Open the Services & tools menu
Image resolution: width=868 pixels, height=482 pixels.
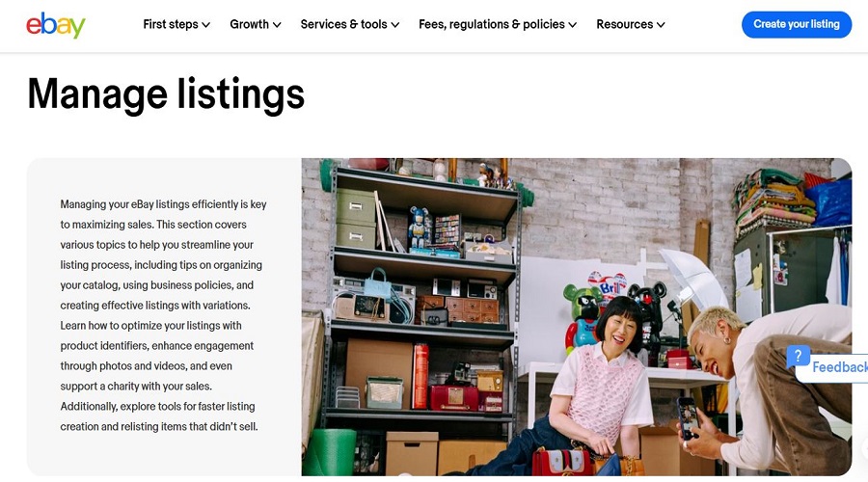(350, 24)
